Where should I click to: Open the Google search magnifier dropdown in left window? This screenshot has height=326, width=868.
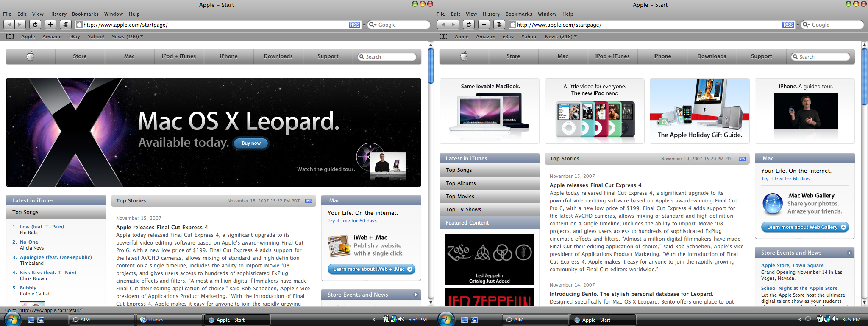(x=373, y=25)
